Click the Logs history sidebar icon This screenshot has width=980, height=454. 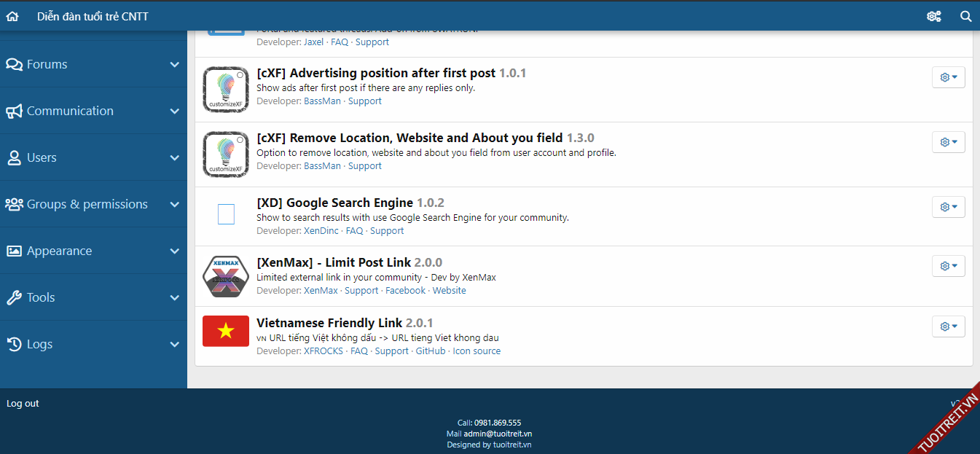tap(14, 344)
